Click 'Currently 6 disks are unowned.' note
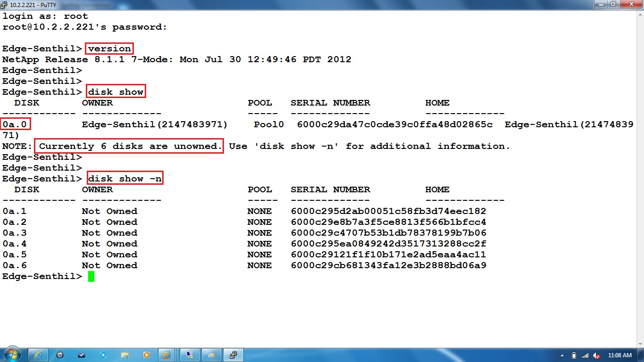Screen dimensions: 644x362 pos(131,146)
